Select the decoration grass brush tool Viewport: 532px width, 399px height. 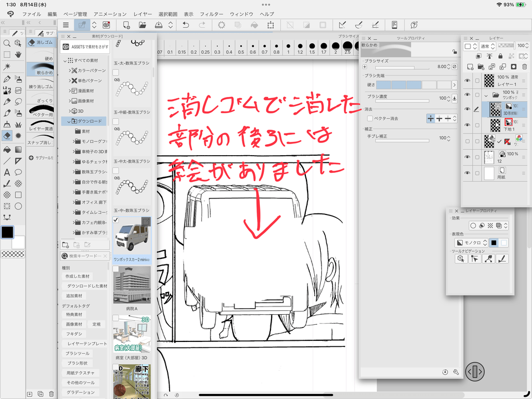[x=18, y=125]
